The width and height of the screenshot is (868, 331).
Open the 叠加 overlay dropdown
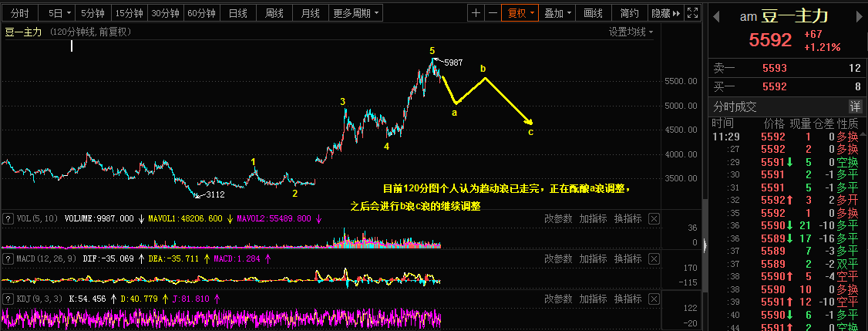click(558, 13)
